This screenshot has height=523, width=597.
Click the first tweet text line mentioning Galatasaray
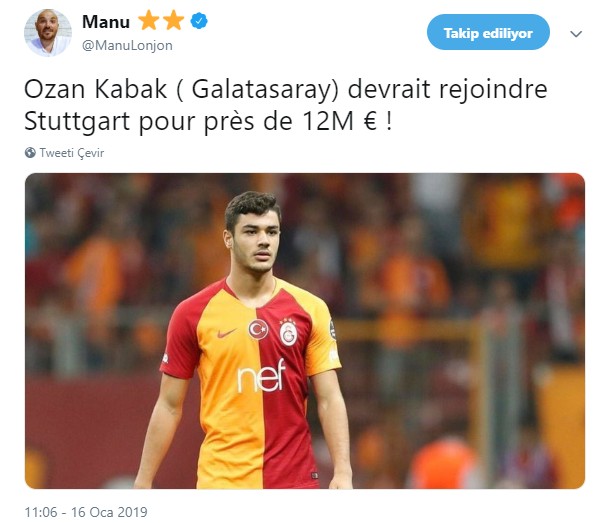point(286,90)
